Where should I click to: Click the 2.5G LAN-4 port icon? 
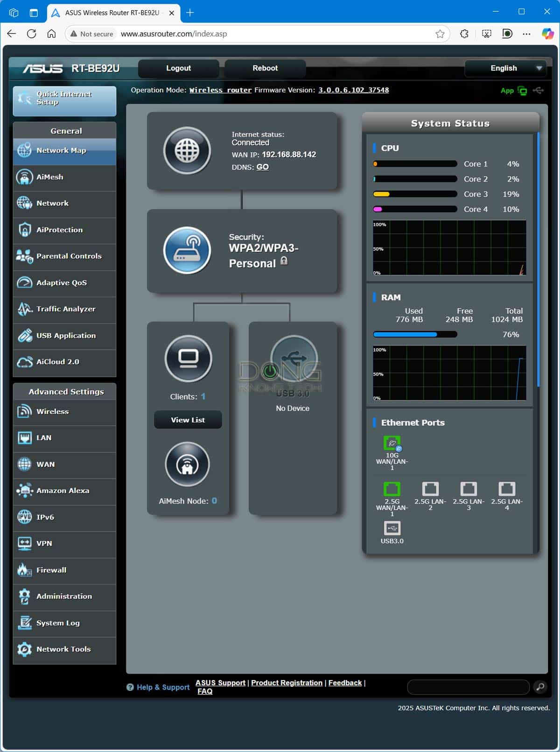click(x=507, y=489)
